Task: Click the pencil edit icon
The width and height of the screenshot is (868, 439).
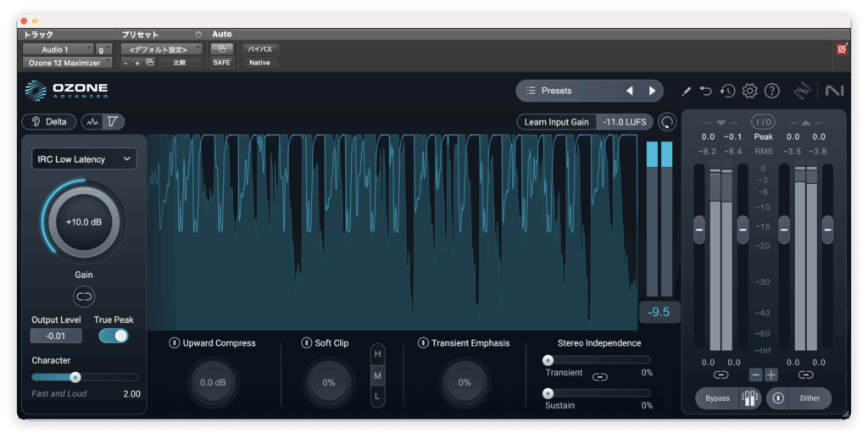Action: 686,91
